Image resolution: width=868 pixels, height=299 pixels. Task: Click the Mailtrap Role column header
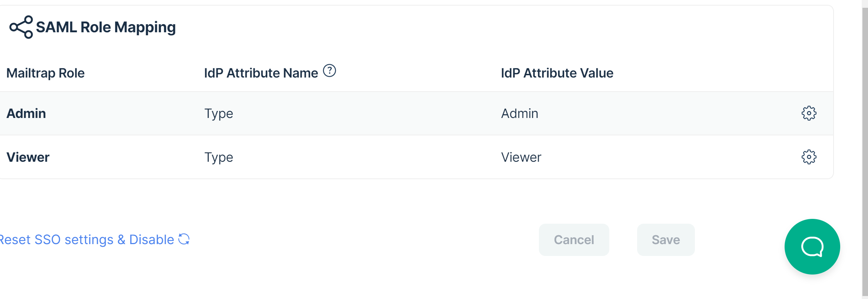pyautogui.click(x=46, y=73)
